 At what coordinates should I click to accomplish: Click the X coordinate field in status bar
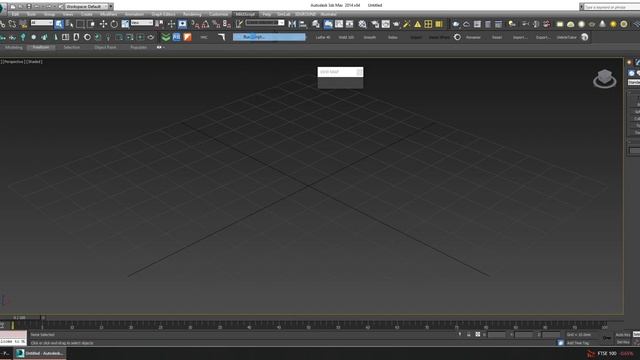point(497,335)
